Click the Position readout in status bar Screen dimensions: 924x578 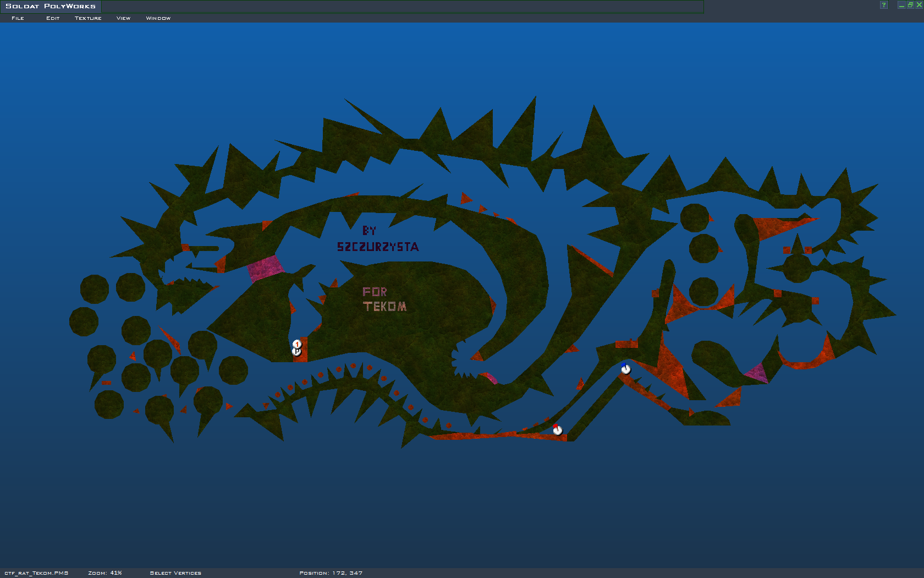331,573
